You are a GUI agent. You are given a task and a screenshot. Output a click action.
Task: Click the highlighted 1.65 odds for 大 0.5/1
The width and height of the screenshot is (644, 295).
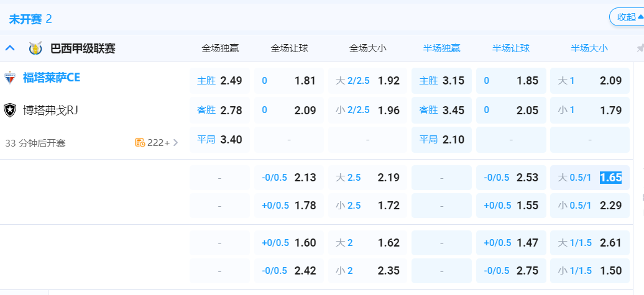click(x=610, y=178)
